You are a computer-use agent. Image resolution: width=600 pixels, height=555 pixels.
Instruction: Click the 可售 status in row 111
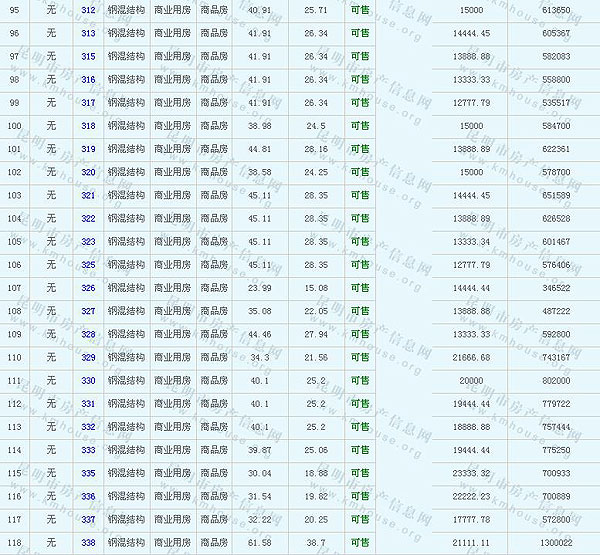[360, 381]
